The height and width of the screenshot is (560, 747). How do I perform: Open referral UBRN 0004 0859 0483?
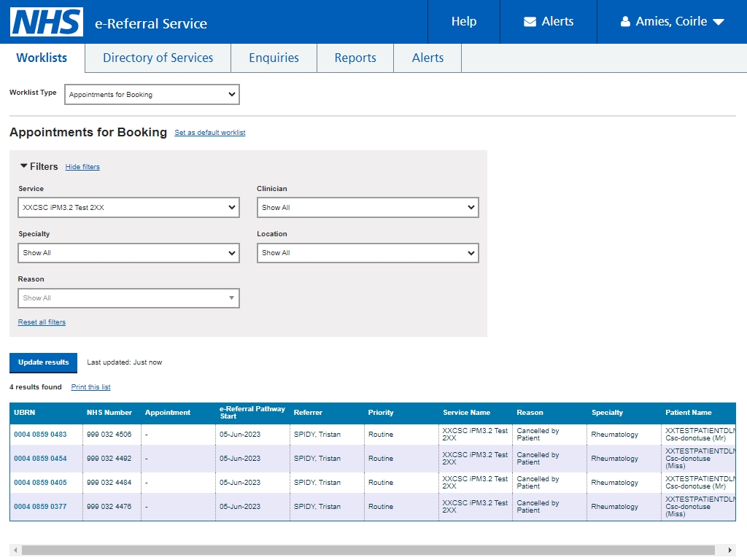40,435
